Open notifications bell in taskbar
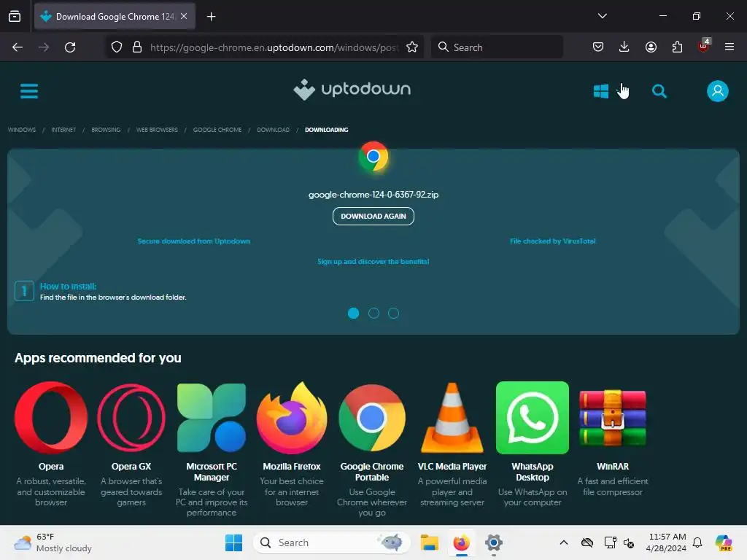This screenshot has height=560, width=747. point(697,542)
